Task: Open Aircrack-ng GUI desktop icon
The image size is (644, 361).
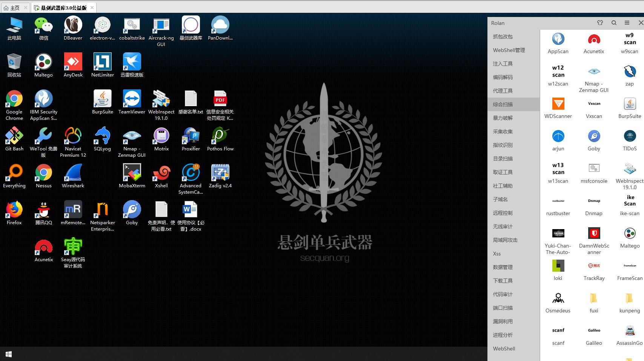Action: click(161, 31)
